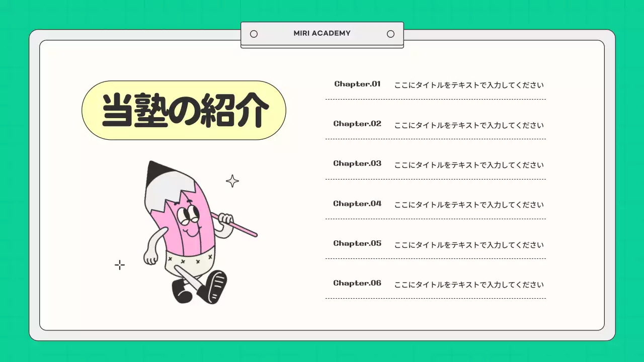Click the MIRI ACADEMY label text
The width and height of the screenshot is (644, 362).
[x=322, y=33]
